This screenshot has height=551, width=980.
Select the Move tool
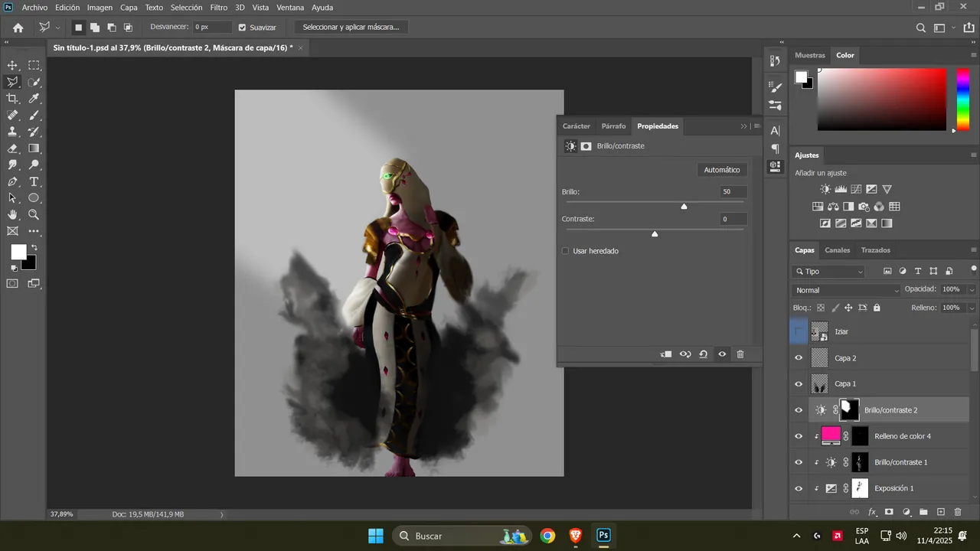tap(12, 65)
